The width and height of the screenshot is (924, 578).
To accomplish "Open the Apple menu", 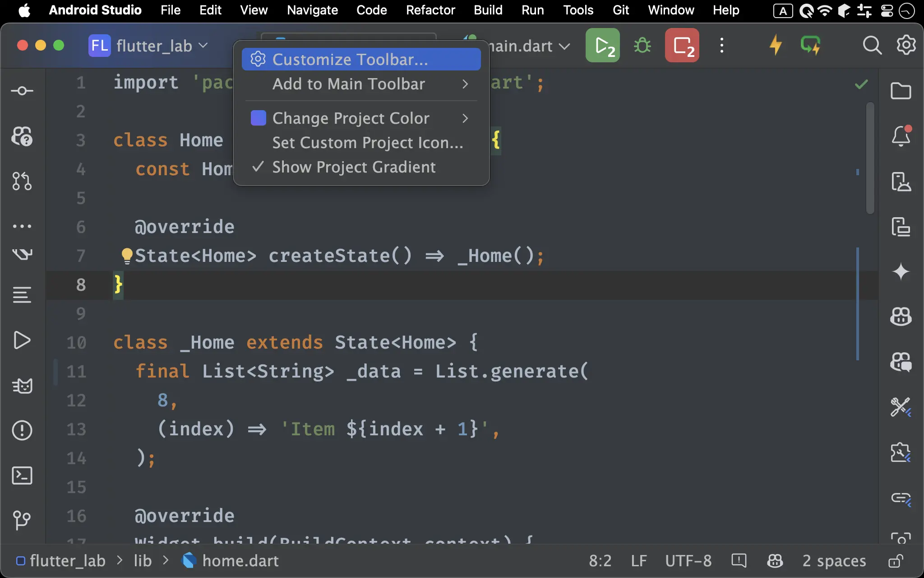I will (24, 10).
